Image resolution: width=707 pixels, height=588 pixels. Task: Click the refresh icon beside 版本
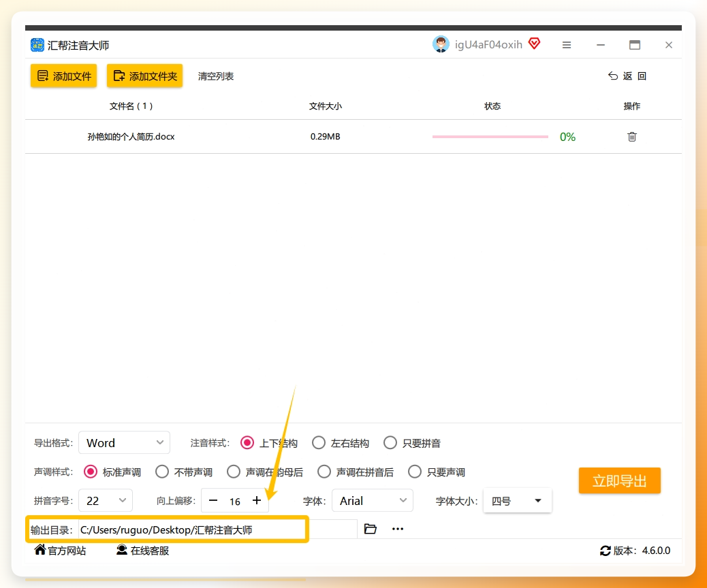[605, 551]
